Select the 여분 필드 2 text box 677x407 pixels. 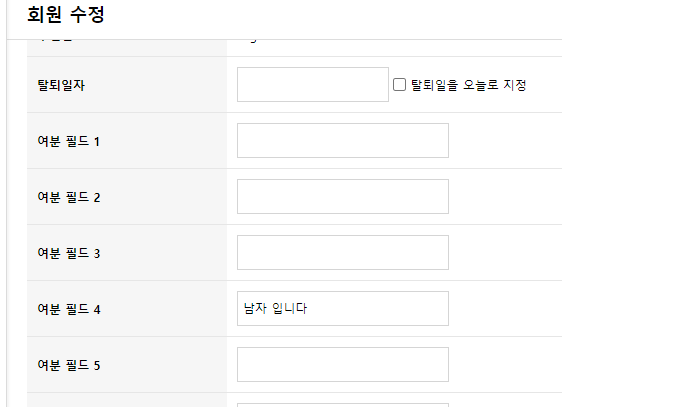tap(342, 197)
